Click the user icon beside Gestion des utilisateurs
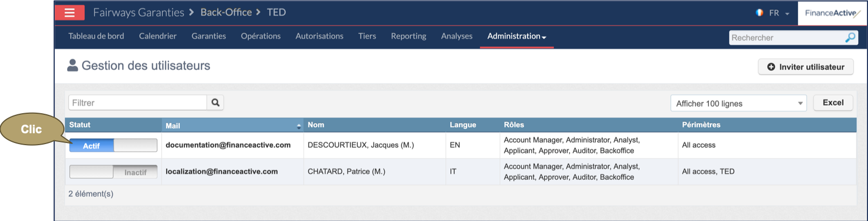Image resolution: width=868 pixels, height=221 pixels. tap(73, 66)
